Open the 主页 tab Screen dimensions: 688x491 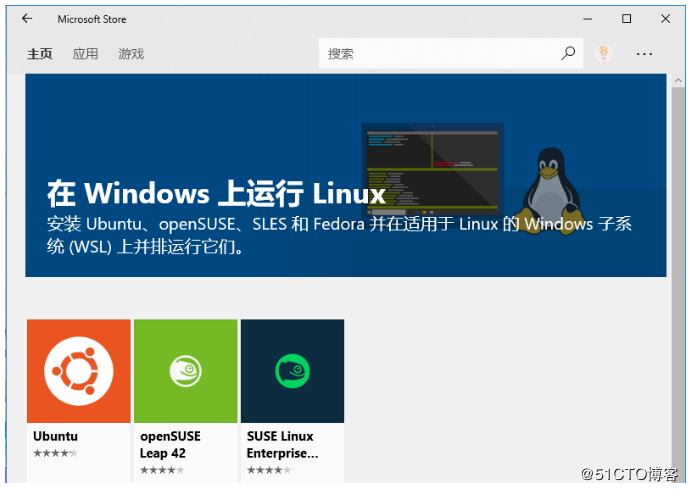[40, 54]
